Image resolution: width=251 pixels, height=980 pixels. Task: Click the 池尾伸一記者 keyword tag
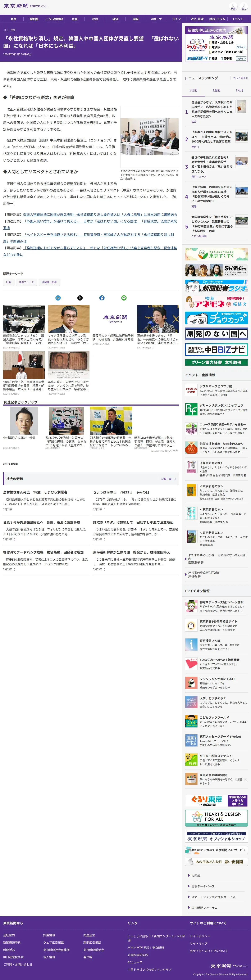[x=49, y=282]
